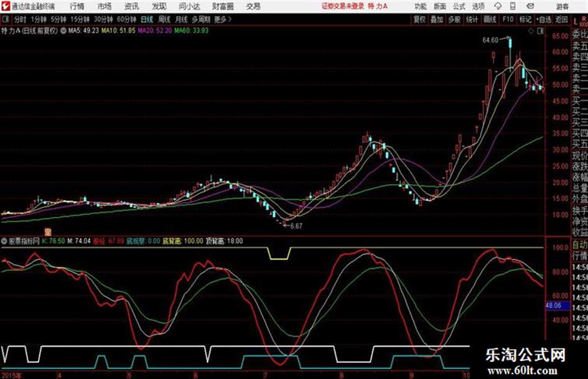Screen dimensions: 588x379
Task: Open the 行情 menu
Action: [77, 6]
